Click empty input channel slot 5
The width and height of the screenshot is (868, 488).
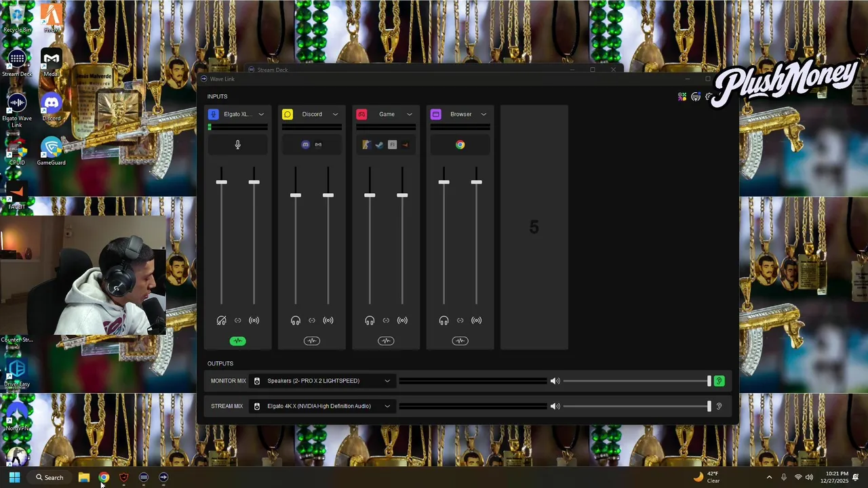point(534,227)
